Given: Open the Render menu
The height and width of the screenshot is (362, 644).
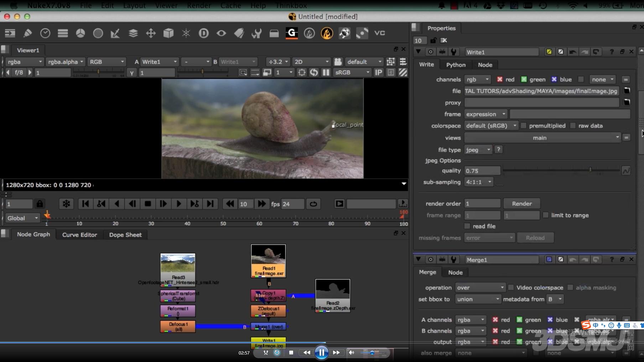Looking at the screenshot, I should click(x=199, y=5).
